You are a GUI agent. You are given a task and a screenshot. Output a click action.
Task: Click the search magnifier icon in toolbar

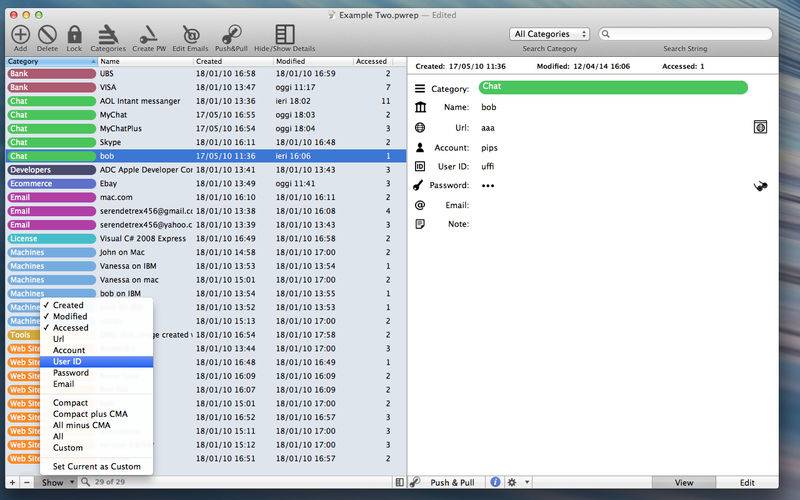point(606,34)
